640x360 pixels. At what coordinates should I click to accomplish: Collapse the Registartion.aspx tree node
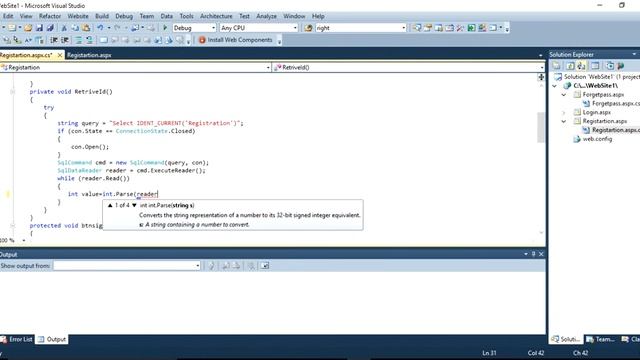564,121
